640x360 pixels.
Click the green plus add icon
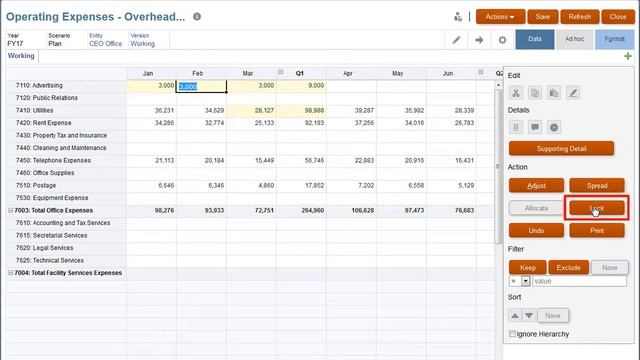pyautogui.click(x=628, y=56)
